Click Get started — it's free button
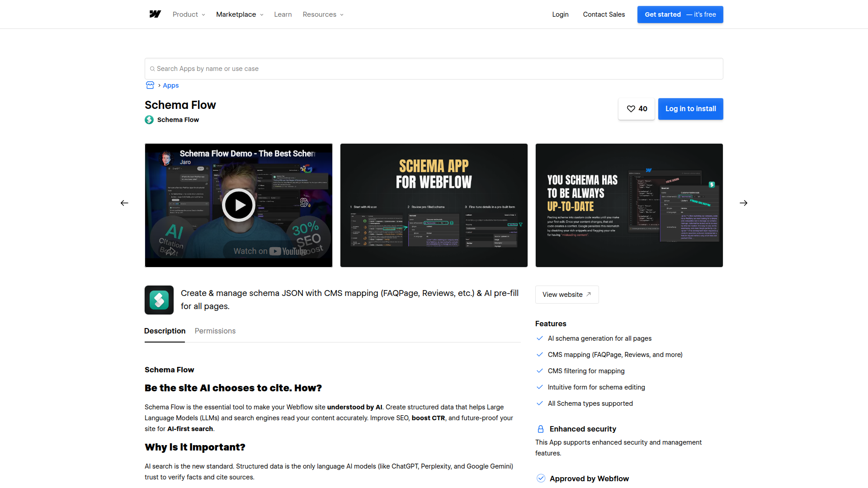The width and height of the screenshot is (868, 488). click(680, 14)
